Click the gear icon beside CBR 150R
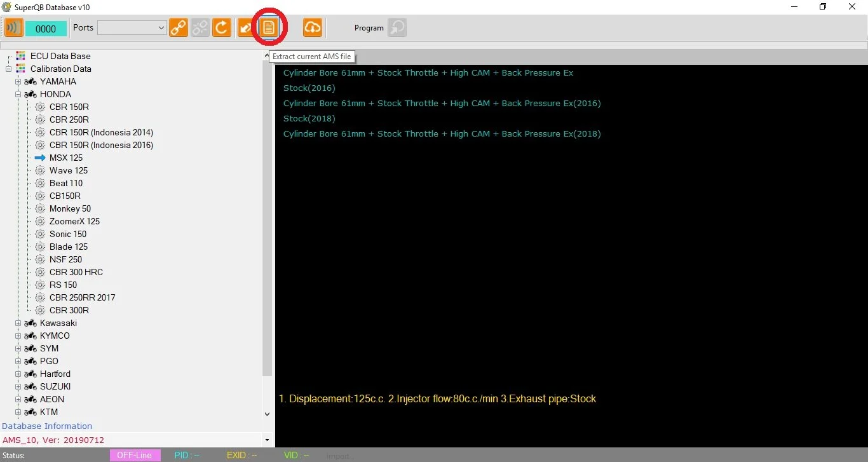The image size is (868, 462). coord(40,107)
